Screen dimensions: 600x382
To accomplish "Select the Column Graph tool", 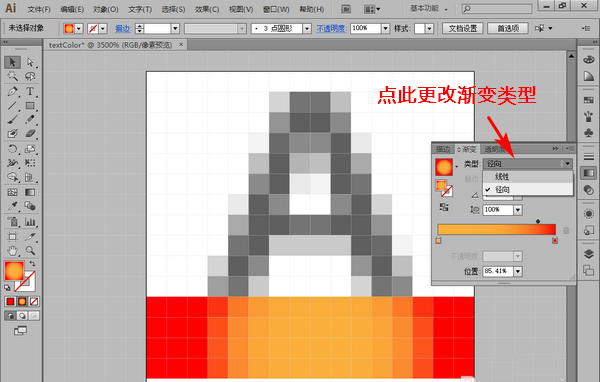I will pyautogui.click(x=30, y=222).
